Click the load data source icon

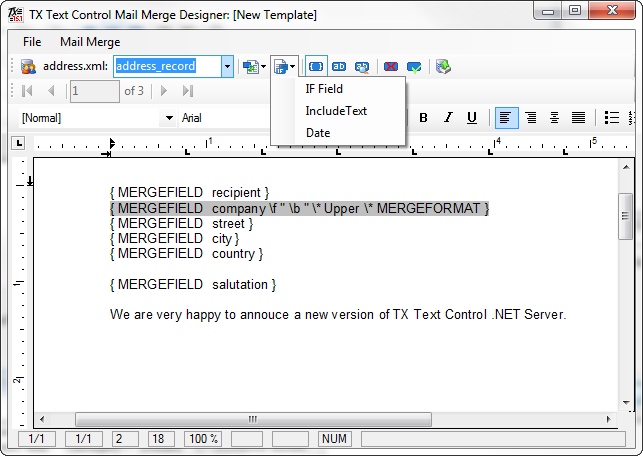pos(29,67)
